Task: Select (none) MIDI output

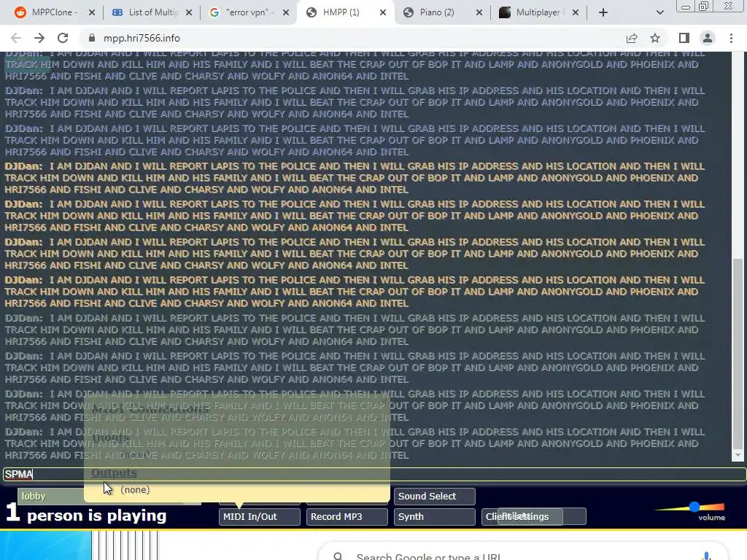Action: (135, 489)
